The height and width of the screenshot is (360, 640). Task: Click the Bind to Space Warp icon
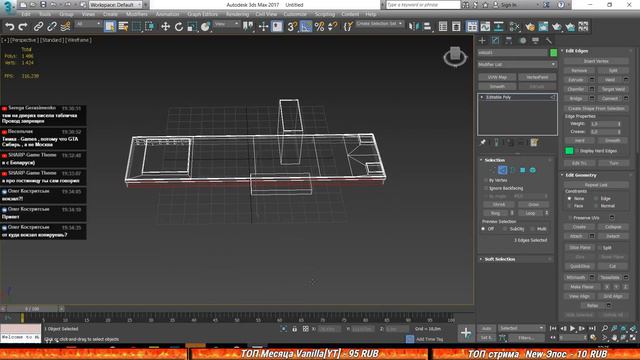65,27
